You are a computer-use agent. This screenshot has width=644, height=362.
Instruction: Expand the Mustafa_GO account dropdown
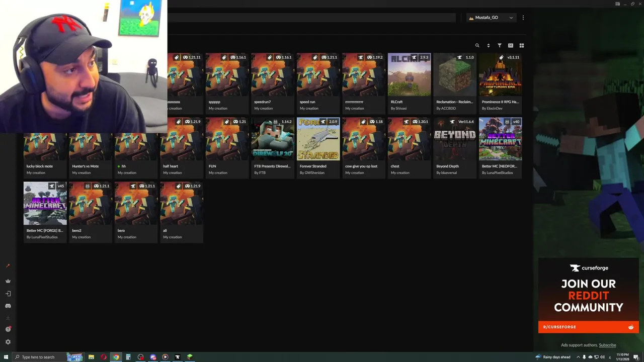click(491, 18)
